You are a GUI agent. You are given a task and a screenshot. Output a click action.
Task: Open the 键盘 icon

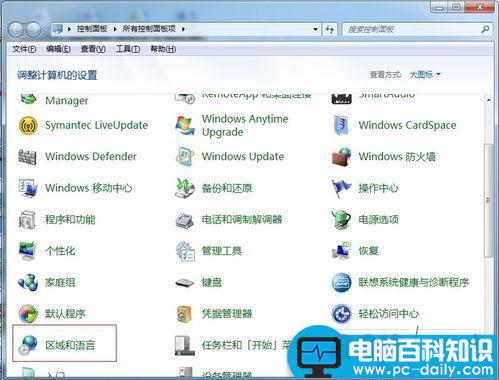pos(185,283)
